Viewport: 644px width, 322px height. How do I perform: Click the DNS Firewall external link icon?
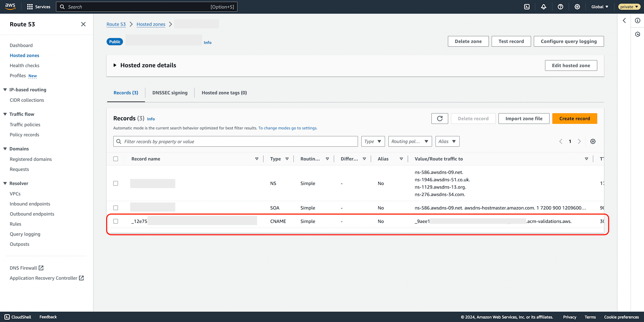[x=41, y=268]
